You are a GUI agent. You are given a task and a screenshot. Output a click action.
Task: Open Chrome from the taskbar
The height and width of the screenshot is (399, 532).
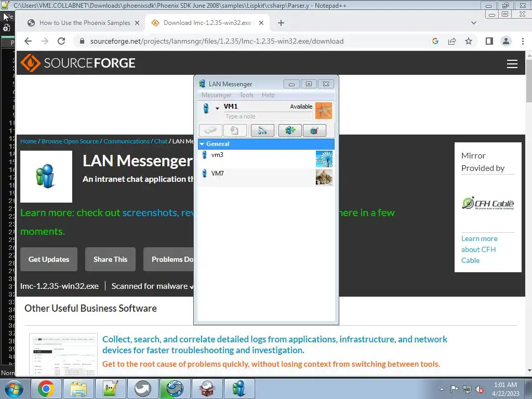coord(46,389)
